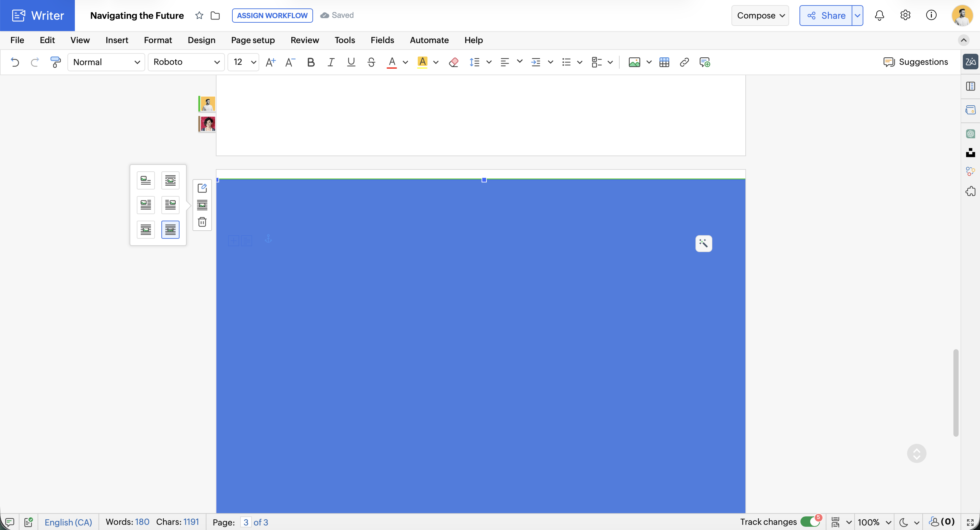Open the Page setup menu
980x530 pixels.
252,40
